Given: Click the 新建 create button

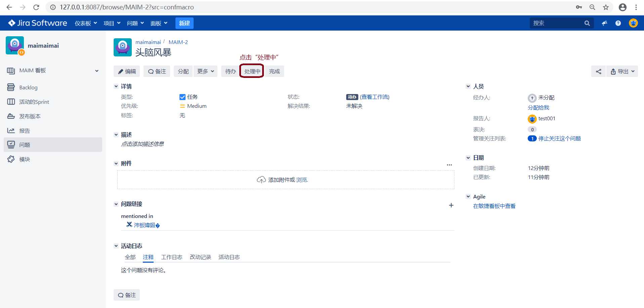Looking at the screenshot, I should [x=185, y=23].
